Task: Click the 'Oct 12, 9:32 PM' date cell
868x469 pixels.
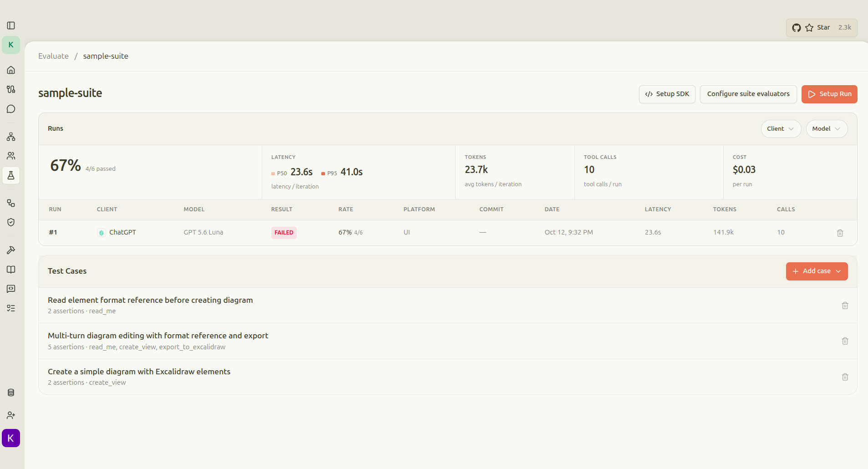Action: [x=569, y=232]
